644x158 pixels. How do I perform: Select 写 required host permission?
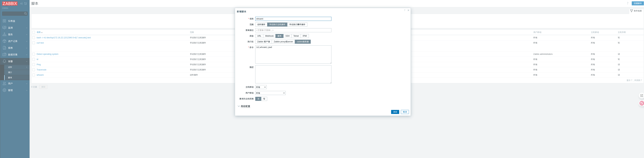(264, 99)
